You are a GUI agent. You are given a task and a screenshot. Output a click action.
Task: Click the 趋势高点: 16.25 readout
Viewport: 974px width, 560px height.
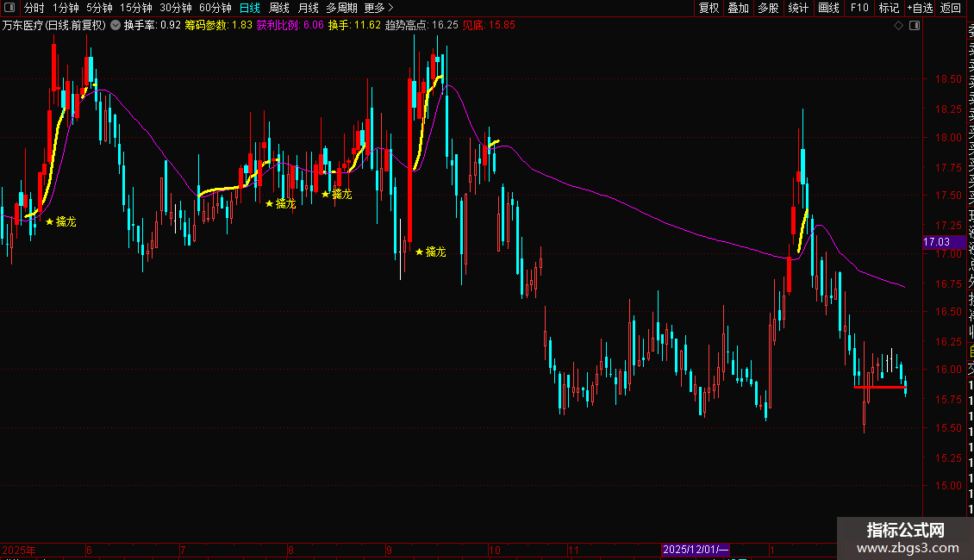421,26
